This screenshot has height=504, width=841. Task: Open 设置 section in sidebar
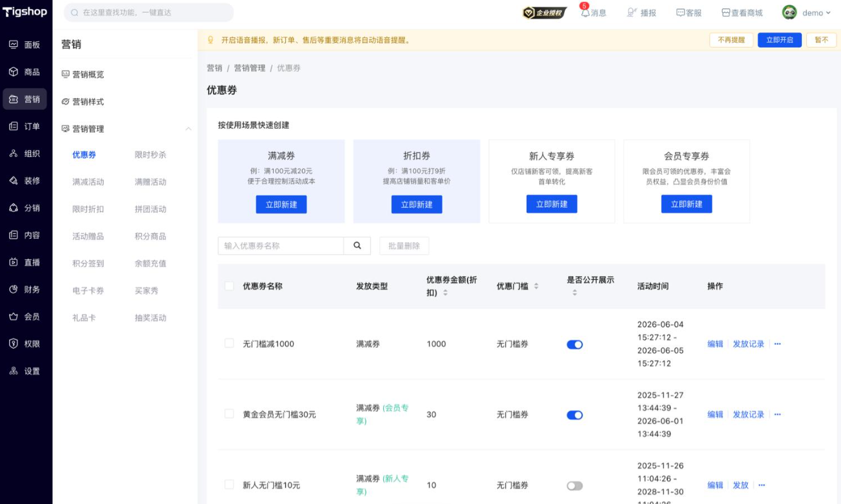(x=24, y=371)
